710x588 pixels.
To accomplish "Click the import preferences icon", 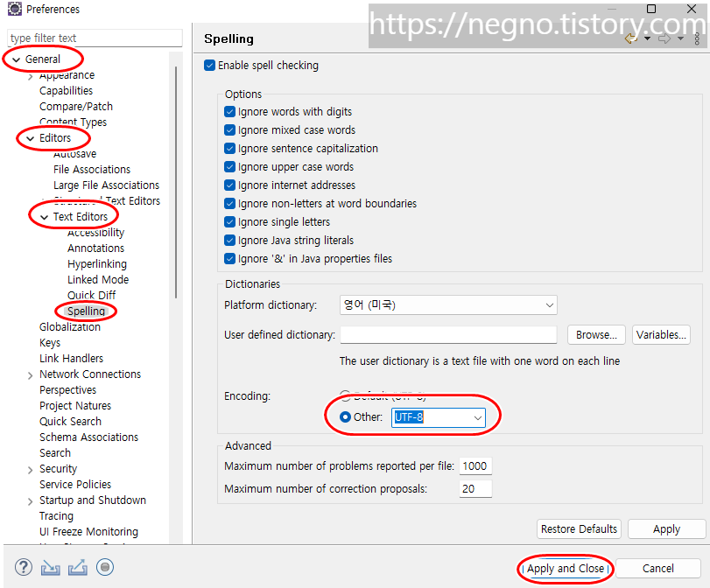I will click(x=50, y=568).
